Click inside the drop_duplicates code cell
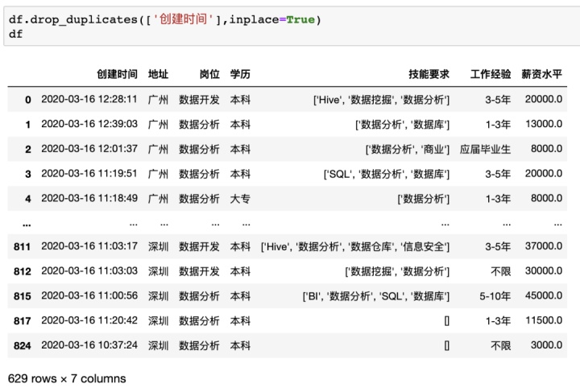 [x=292, y=27]
